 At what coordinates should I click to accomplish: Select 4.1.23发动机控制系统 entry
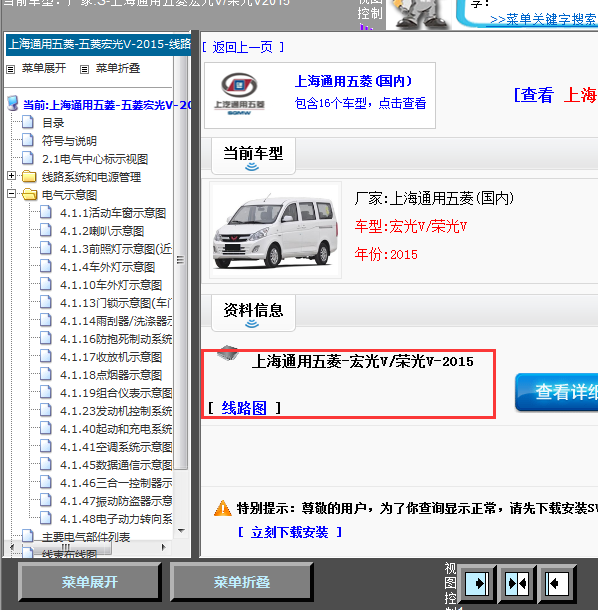click(116, 411)
